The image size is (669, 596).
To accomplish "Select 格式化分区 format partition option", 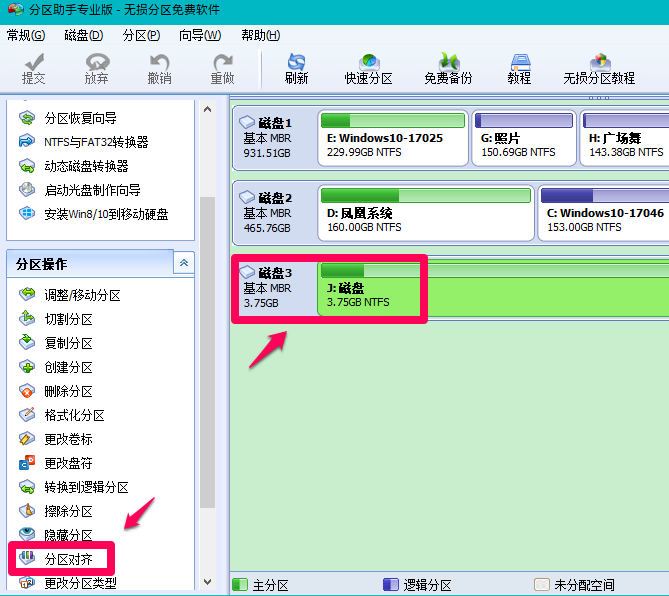I will pos(74,415).
